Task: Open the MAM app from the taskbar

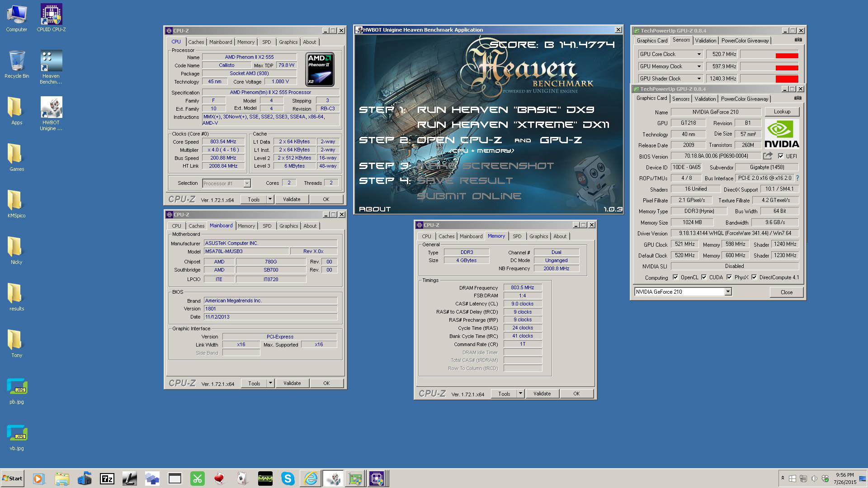Action: (x=265, y=479)
